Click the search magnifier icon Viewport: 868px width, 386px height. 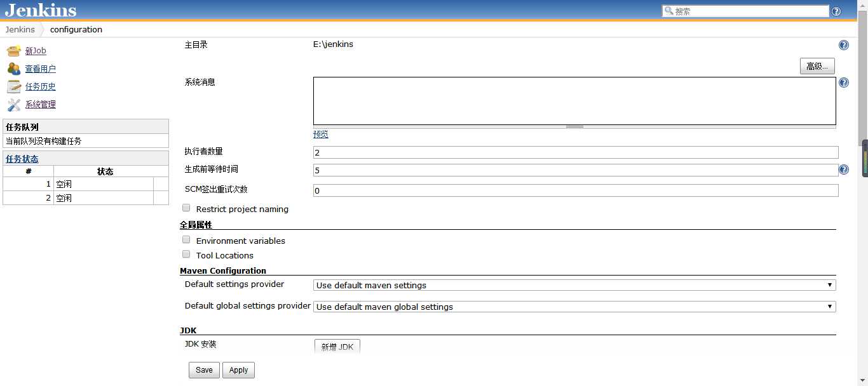[x=668, y=11]
